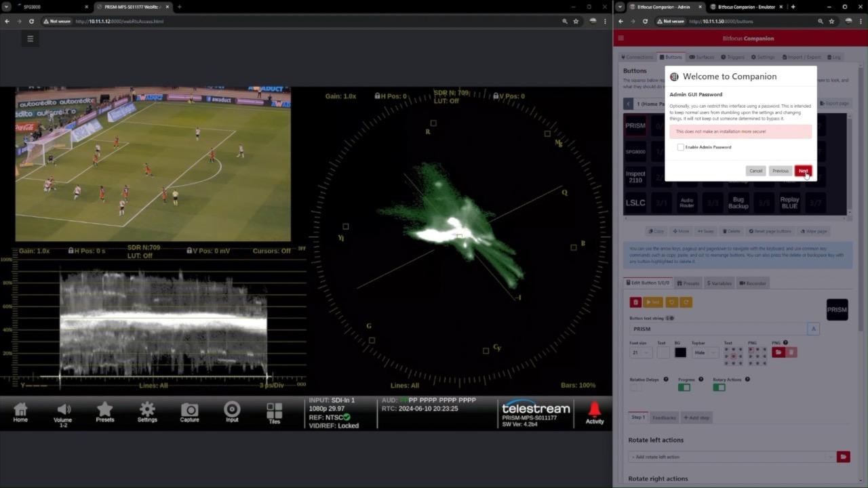Switch to the Connections tab
868x488 pixels.
(637, 57)
